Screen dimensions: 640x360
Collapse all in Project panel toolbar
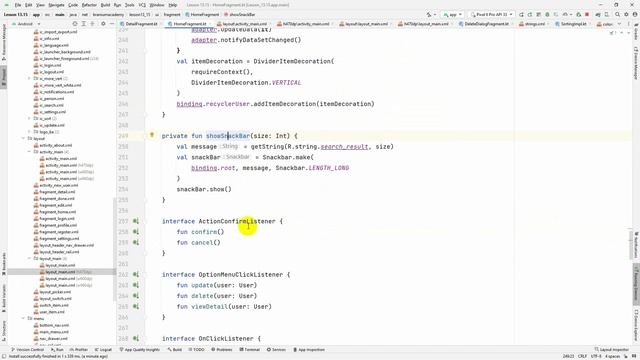coord(92,24)
